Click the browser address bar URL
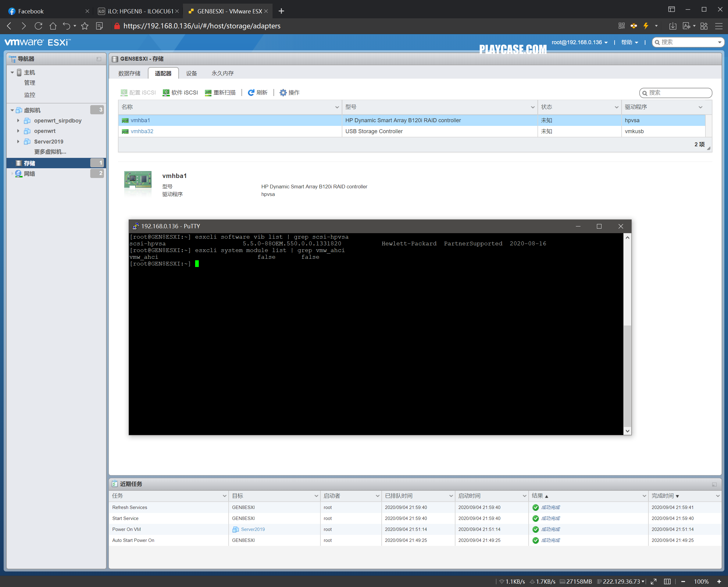Viewport: 728px width, 587px height. pyautogui.click(x=202, y=26)
